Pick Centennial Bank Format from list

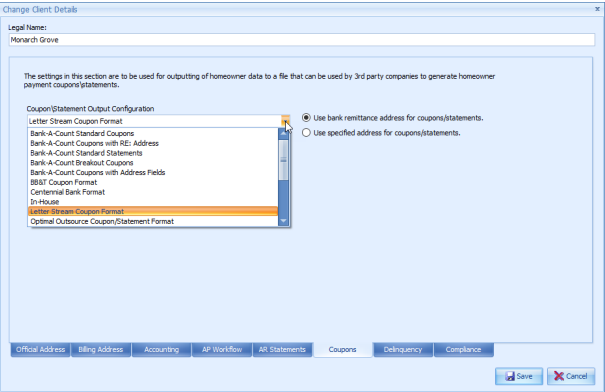coord(153,192)
